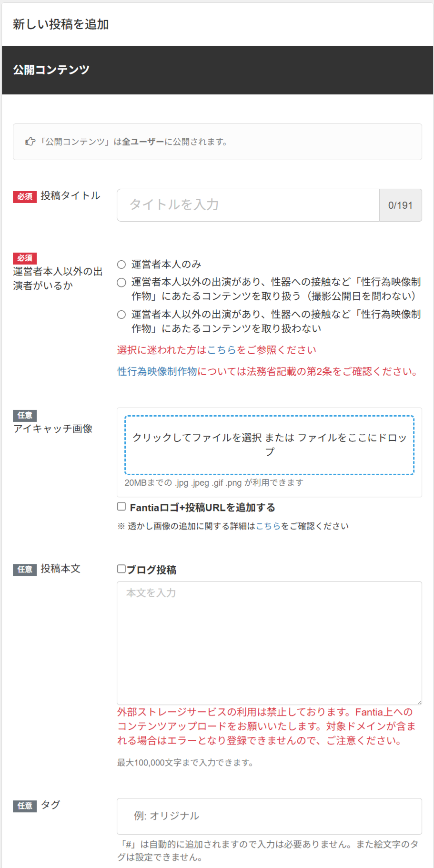Viewport: 434px width, 868px height.
Task: Select radio option ending with コンテンツを取り扱わない
Action: coord(121,315)
